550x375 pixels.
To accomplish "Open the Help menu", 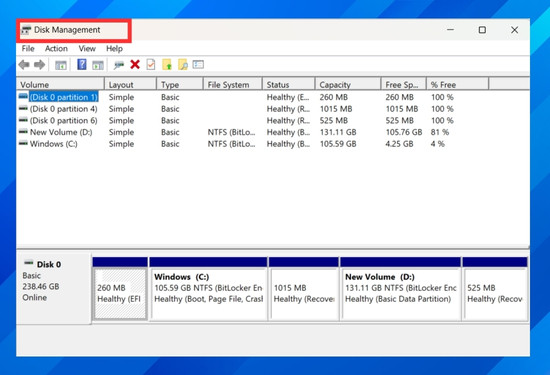I will point(114,49).
